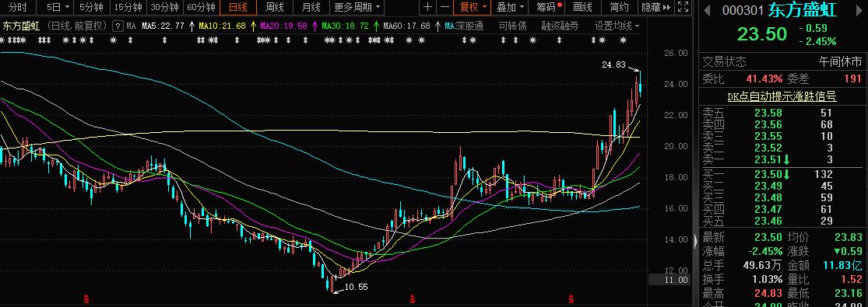This screenshot has width=868, height=307.
Task: Toggle fullscreen chart expand icon
Action: pos(683,7)
